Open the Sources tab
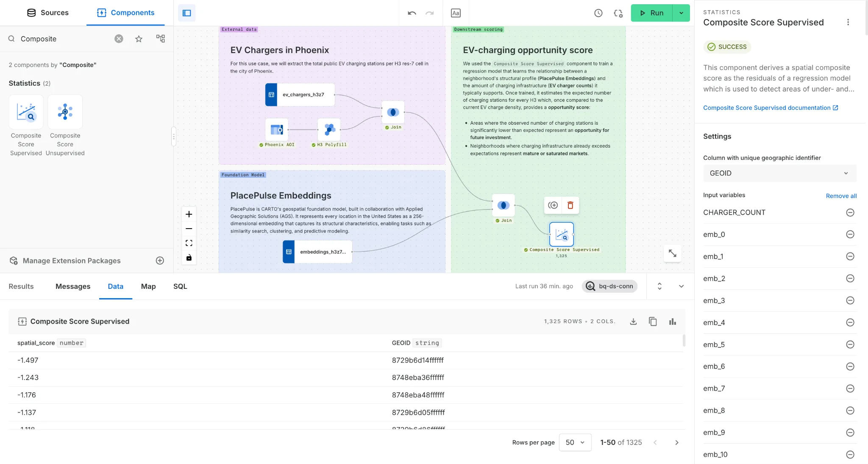 pyautogui.click(x=47, y=13)
